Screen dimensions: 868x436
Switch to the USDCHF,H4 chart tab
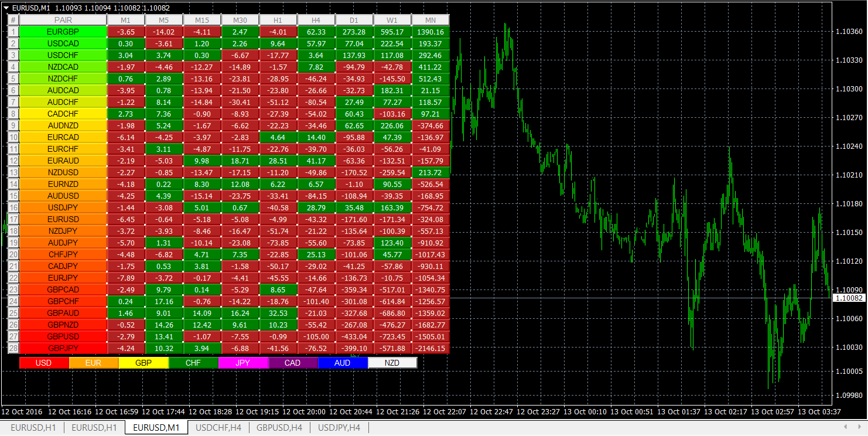pyautogui.click(x=218, y=428)
